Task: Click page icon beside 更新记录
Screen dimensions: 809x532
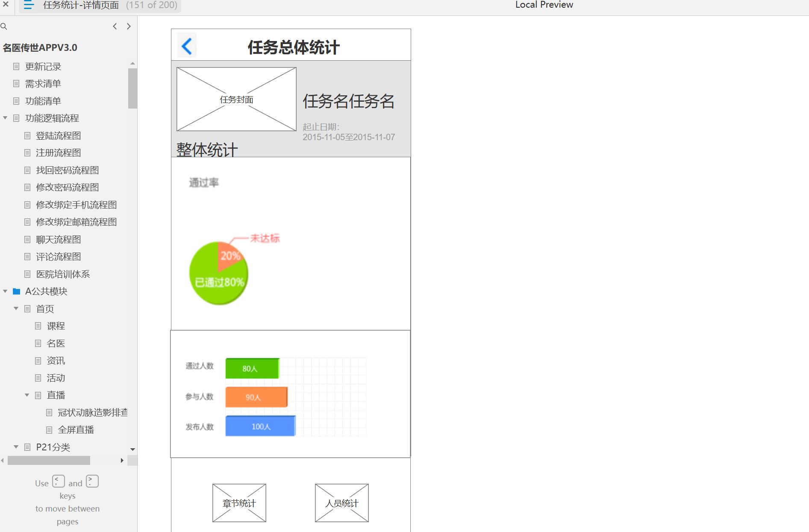Action: pos(16,67)
